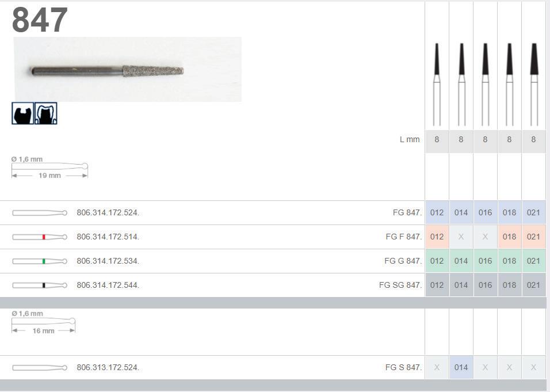Click the FG SG 847. row label

(x=400, y=285)
